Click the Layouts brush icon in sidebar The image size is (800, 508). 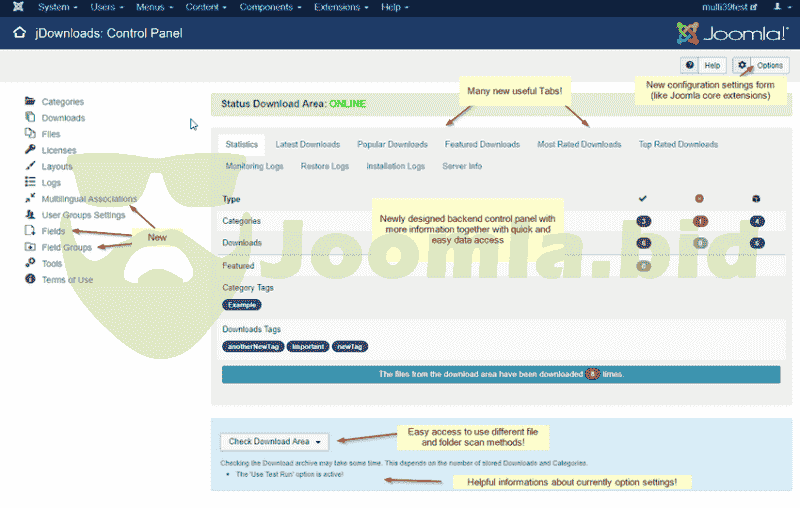pos(30,166)
